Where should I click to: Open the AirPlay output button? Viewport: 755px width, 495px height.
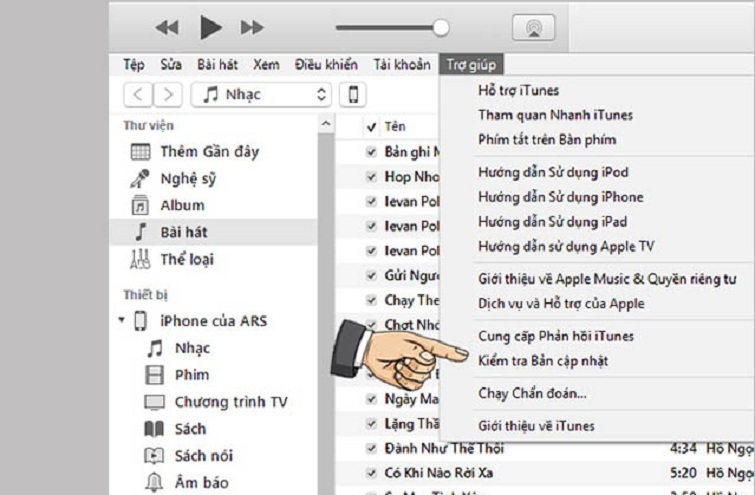[534, 27]
